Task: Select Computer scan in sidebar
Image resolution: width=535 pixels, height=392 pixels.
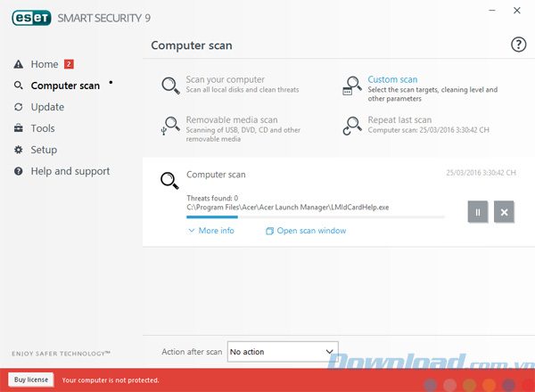Action: point(65,86)
